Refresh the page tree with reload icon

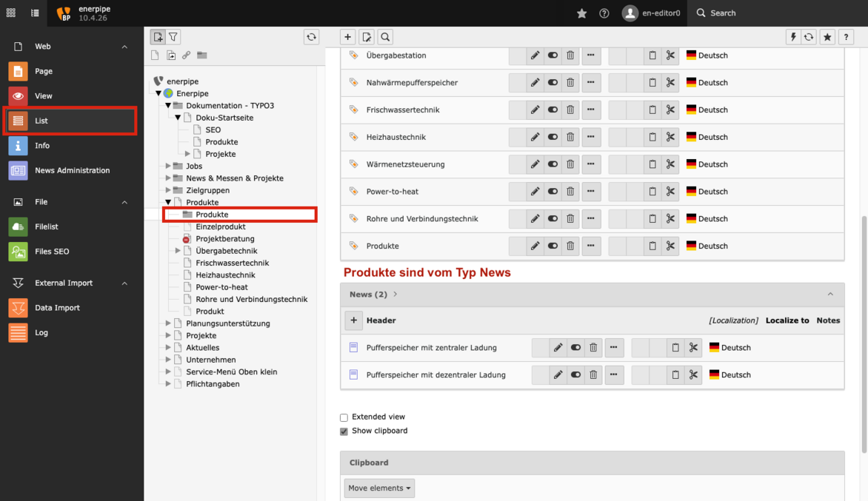312,37
